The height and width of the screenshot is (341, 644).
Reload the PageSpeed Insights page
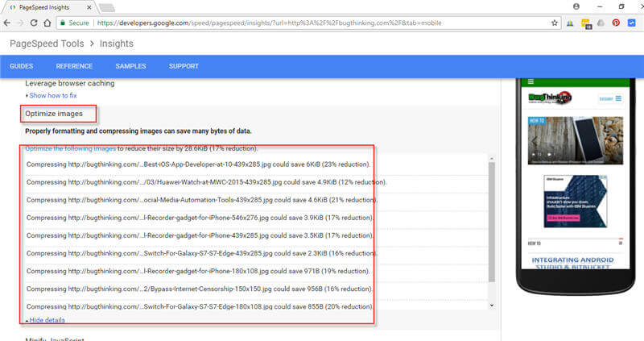(34, 23)
